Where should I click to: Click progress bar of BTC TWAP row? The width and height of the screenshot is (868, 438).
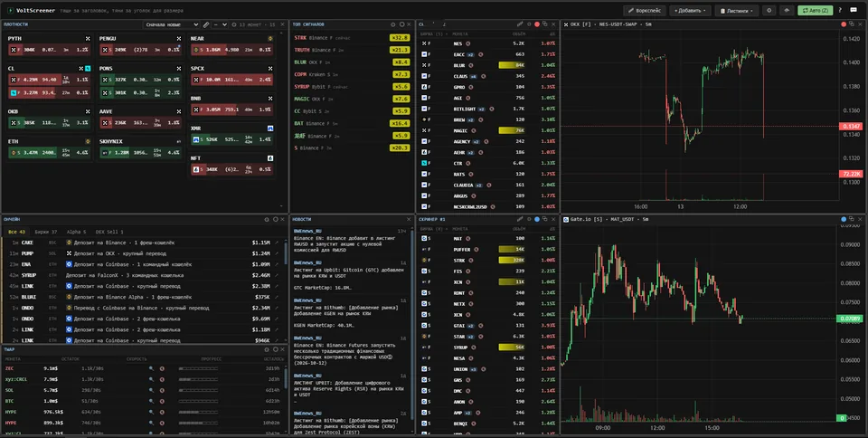click(x=199, y=401)
